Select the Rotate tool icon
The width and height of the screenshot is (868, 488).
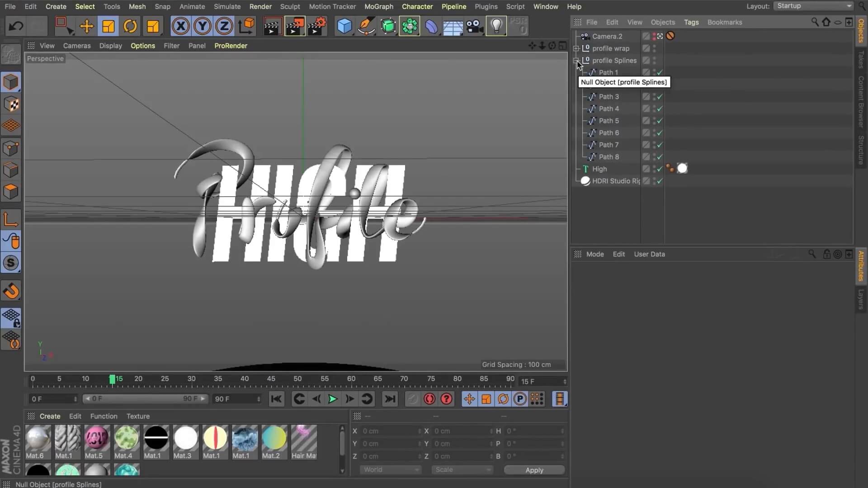130,26
